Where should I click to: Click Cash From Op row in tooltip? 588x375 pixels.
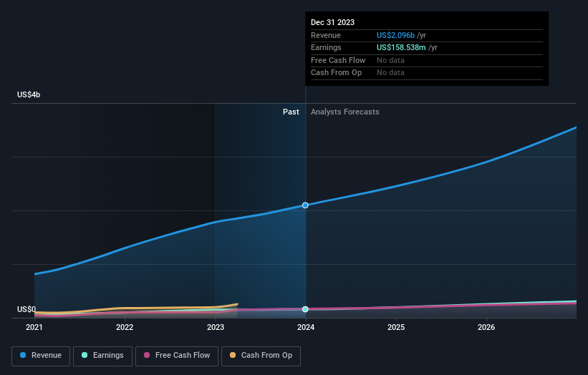[x=427, y=73]
